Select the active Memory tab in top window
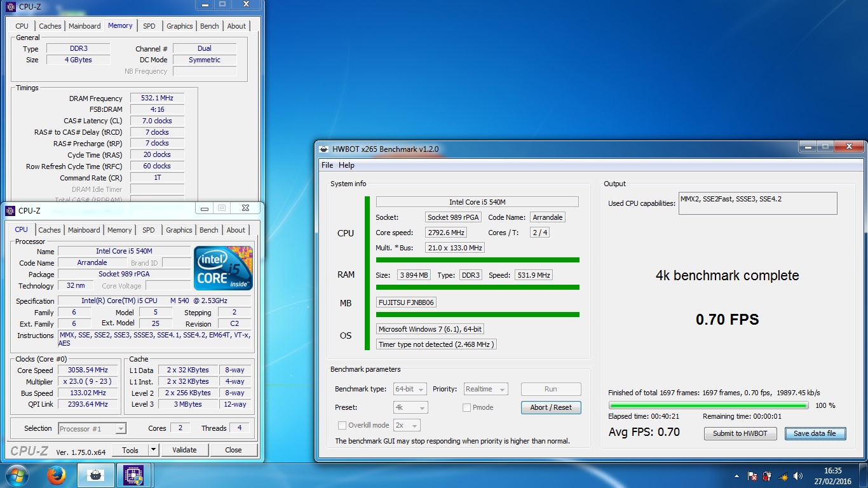 [120, 25]
